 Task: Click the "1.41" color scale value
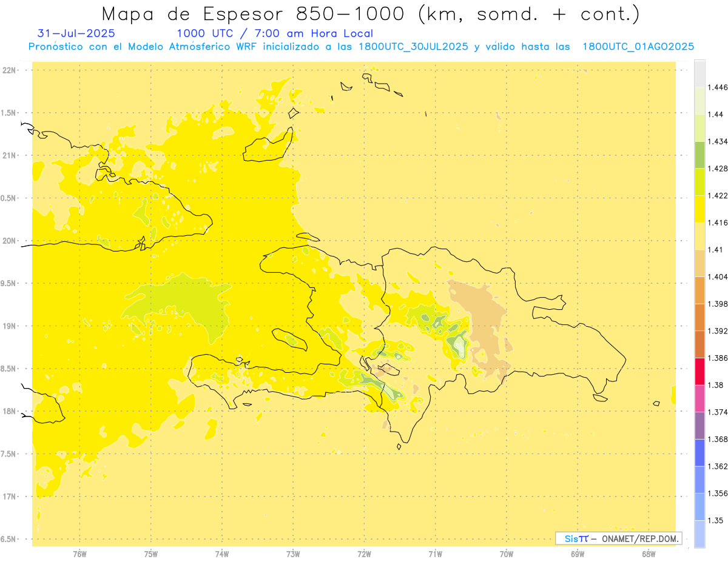[x=716, y=250]
